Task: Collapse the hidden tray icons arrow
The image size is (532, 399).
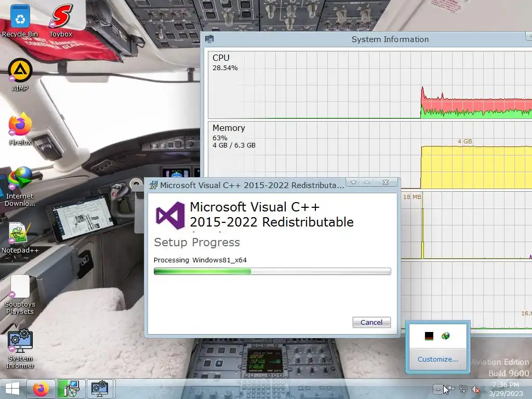Action: coord(437,389)
